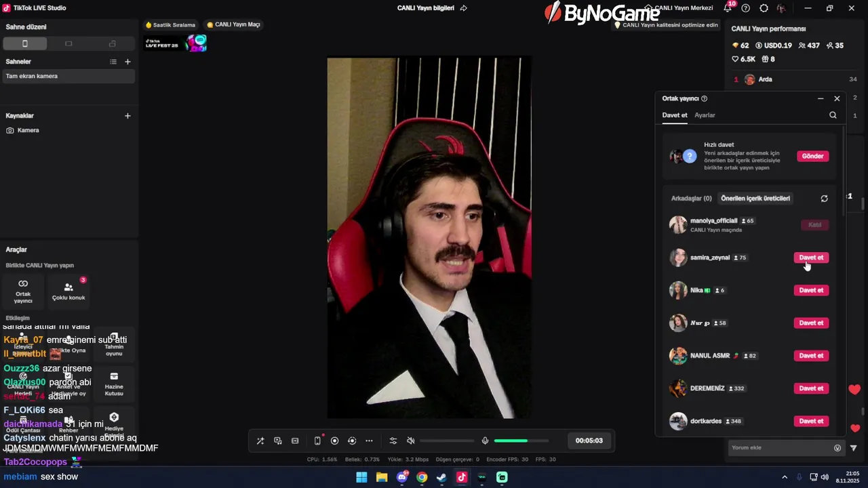Click the replay capture icon
This screenshot has height=488, width=868.
(x=352, y=441)
